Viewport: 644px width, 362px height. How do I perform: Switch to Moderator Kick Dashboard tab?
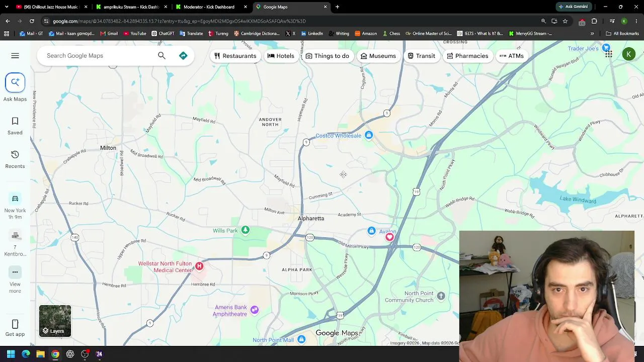coord(209,7)
